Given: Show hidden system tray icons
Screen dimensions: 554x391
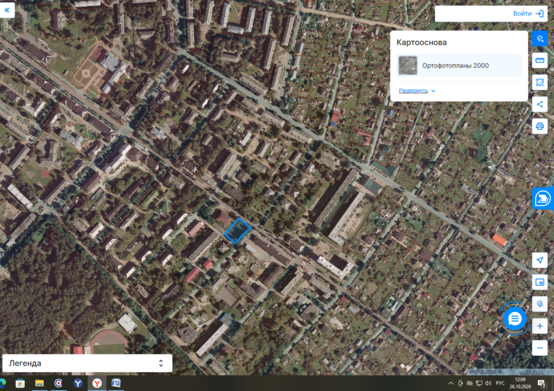Looking at the screenshot, I should [451, 383].
